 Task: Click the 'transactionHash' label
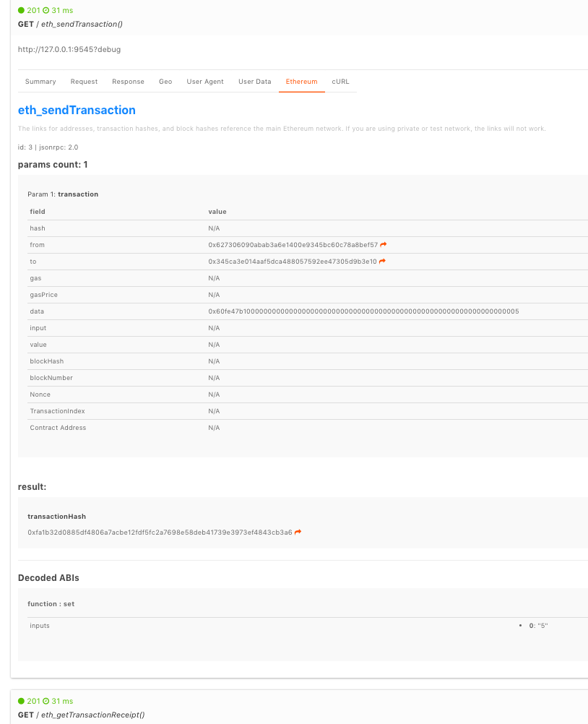tap(57, 517)
